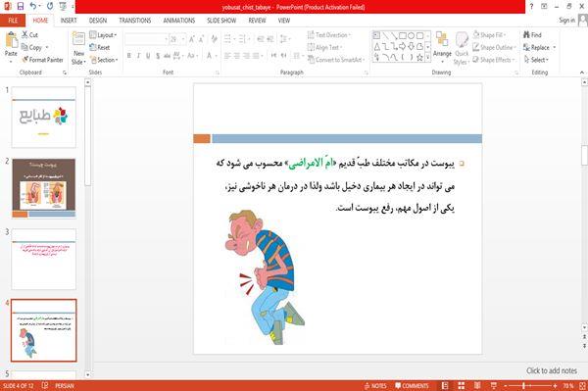
Task: Open Shape Fill dropdown
Action: tap(489, 35)
